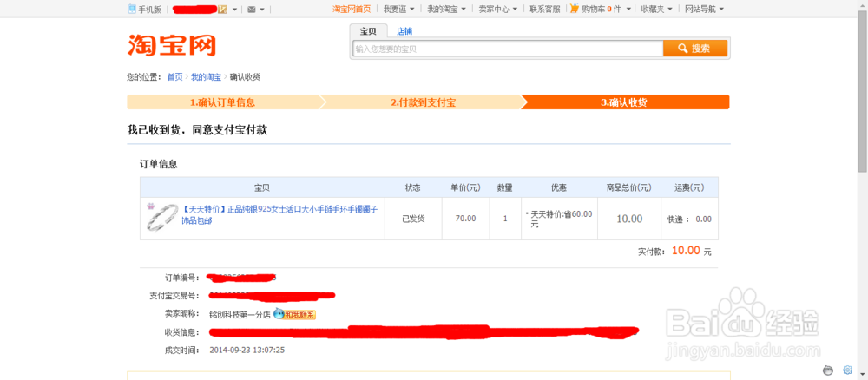Go to 首页 in breadcrumb
The image size is (868, 380).
(175, 77)
